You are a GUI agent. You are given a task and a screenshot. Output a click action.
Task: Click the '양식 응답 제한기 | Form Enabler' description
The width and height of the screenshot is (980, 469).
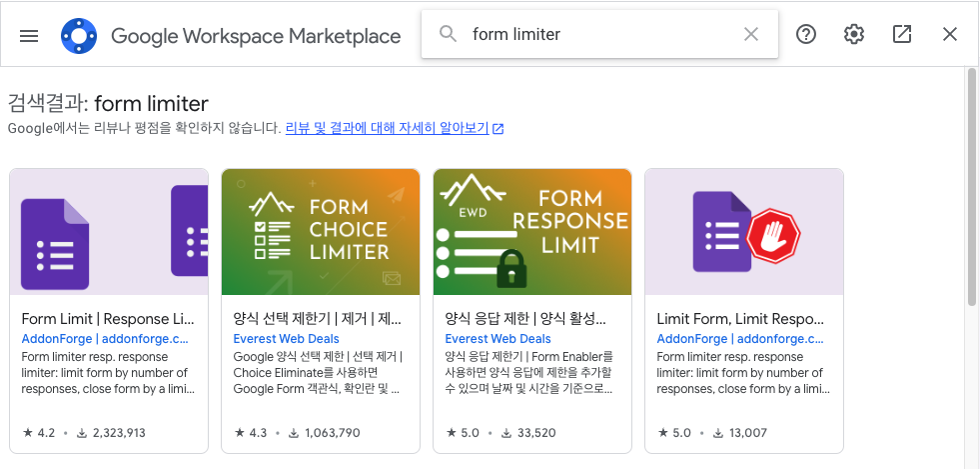529,373
